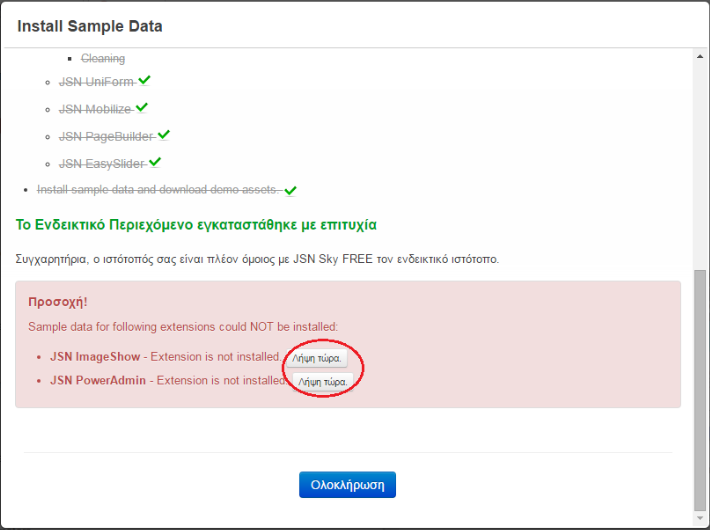Click the scrollbar up arrow

700,57
